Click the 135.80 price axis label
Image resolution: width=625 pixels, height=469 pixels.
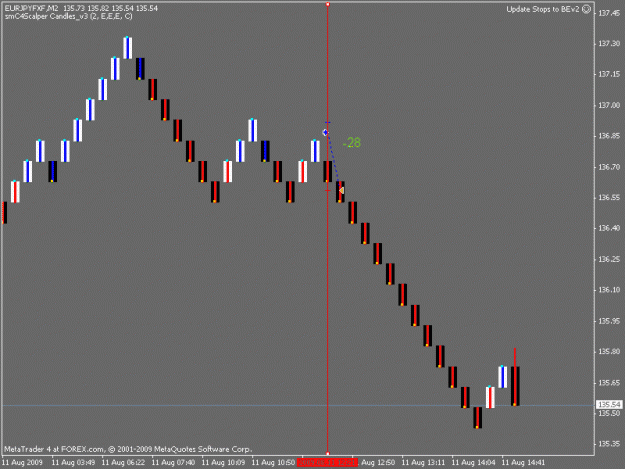pyautogui.click(x=609, y=352)
